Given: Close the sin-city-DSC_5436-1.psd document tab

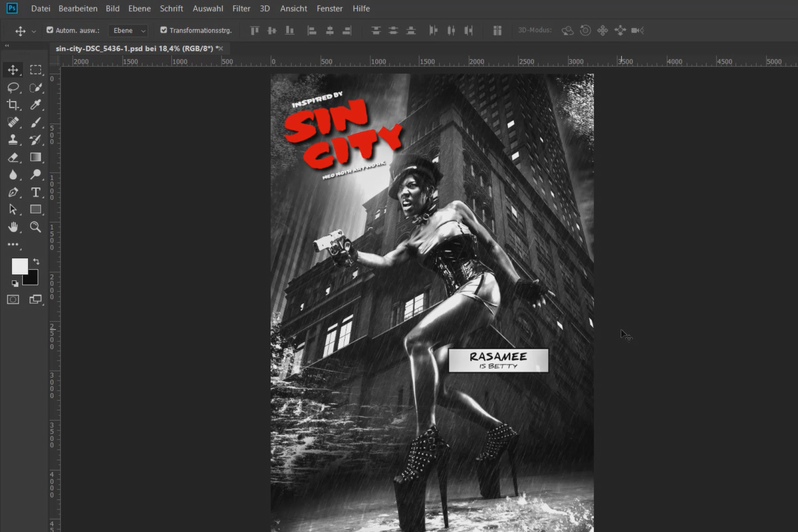Looking at the screenshot, I should (x=220, y=49).
